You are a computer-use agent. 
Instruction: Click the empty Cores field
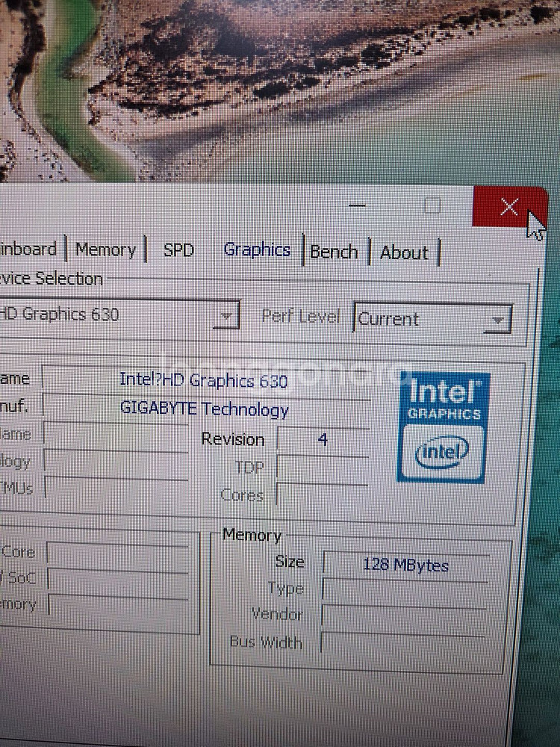tap(322, 495)
